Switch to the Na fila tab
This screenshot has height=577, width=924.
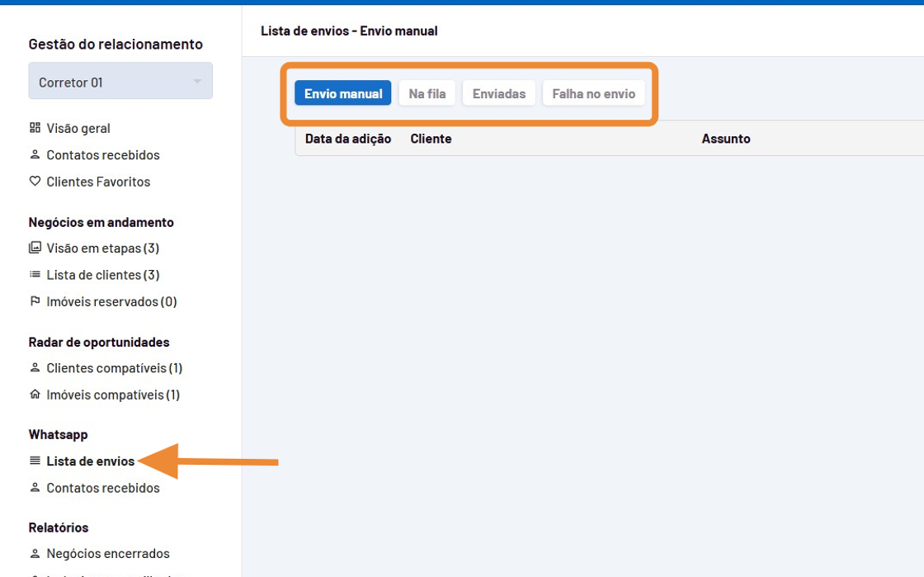[427, 93]
